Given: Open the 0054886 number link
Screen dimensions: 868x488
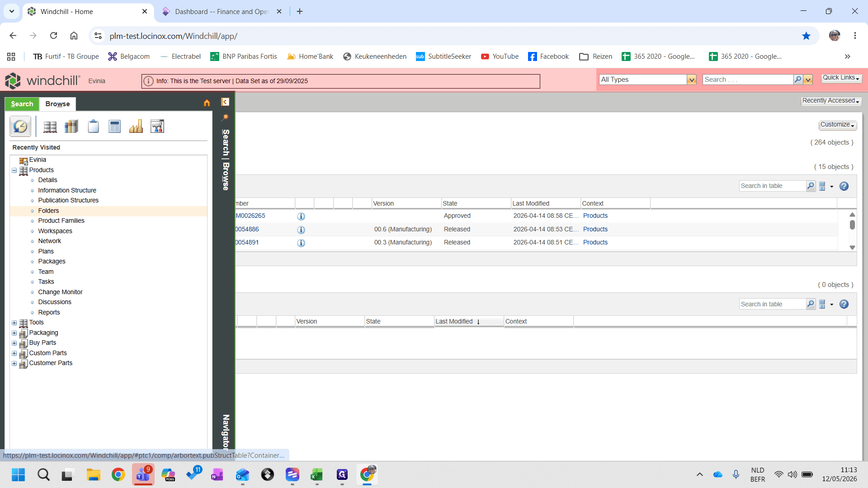Looking at the screenshot, I should click(247, 230).
